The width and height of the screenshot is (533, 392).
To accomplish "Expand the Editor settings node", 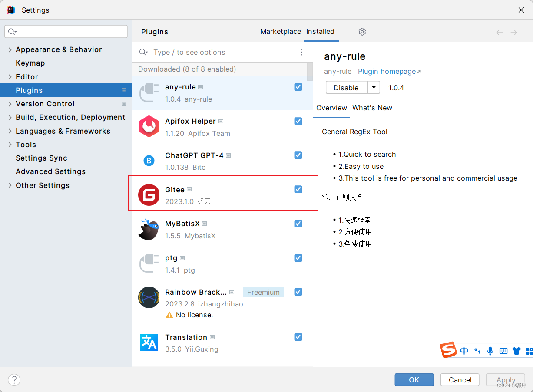I will point(10,77).
